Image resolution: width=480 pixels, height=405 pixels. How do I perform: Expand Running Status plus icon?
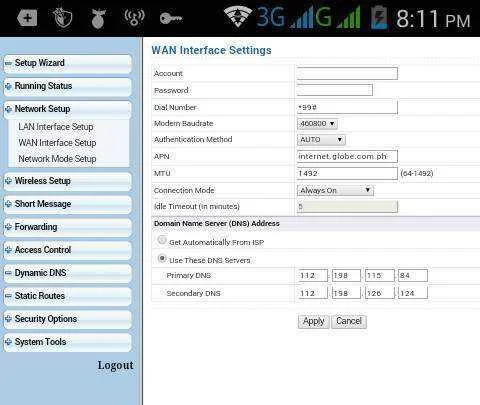(x=8, y=86)
